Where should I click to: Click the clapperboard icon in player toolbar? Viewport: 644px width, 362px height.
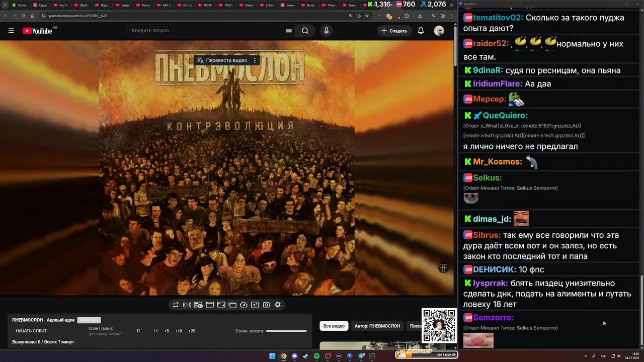pos(210,305)
